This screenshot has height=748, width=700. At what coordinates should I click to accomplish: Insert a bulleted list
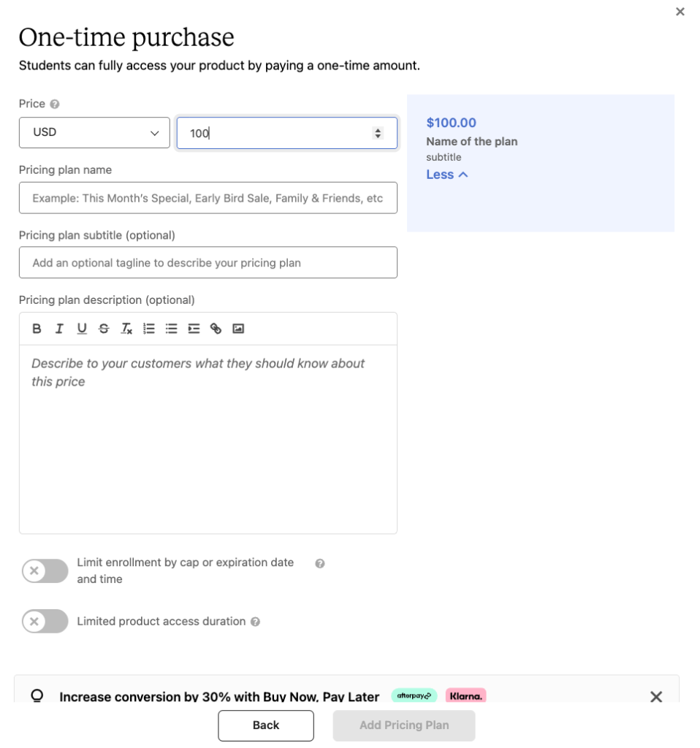point(170,328)
